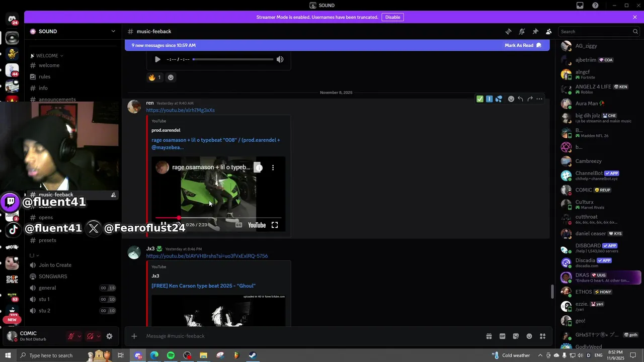Viewport: 644px width, 362px height.
Task: Open microphone input options chevron
Action: 79,336
